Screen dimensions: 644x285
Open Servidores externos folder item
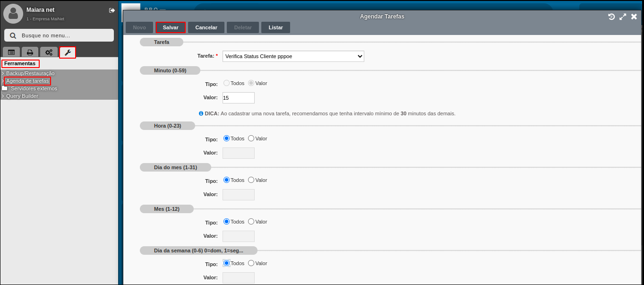[34, 88]
